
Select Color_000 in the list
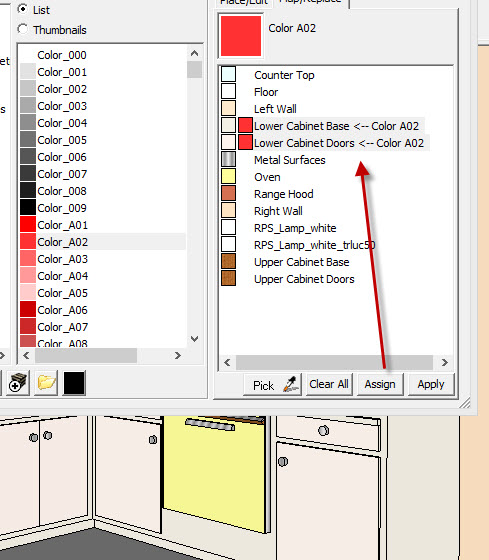click(x=102, y=55)
